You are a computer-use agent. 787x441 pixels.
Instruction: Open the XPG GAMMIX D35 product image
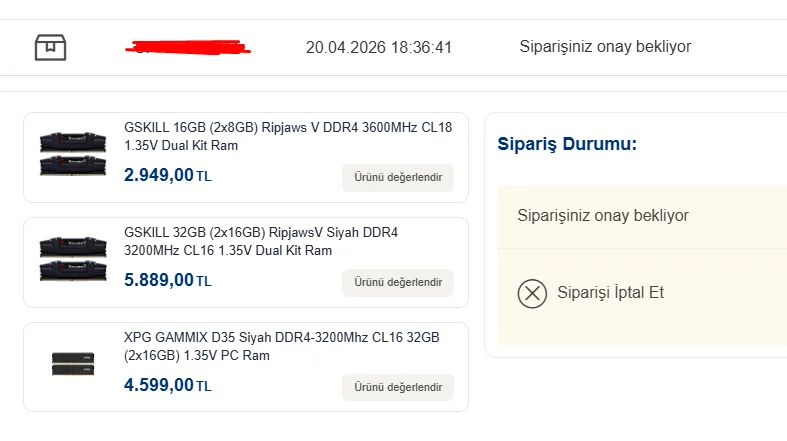(x=73, y=363)
